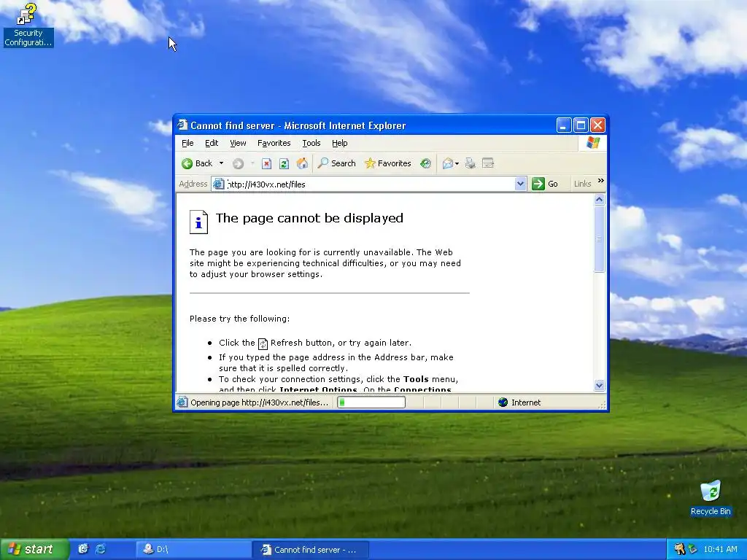Click the Back arrow button in toolbar
Image resolution: width=747 pixels, height=560 pixels.
(197, 163)
